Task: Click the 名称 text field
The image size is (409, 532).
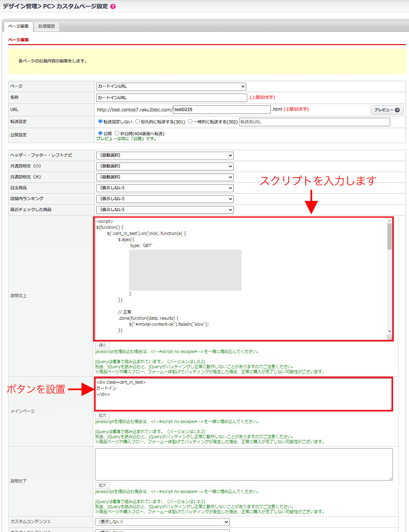Action: 171,98
